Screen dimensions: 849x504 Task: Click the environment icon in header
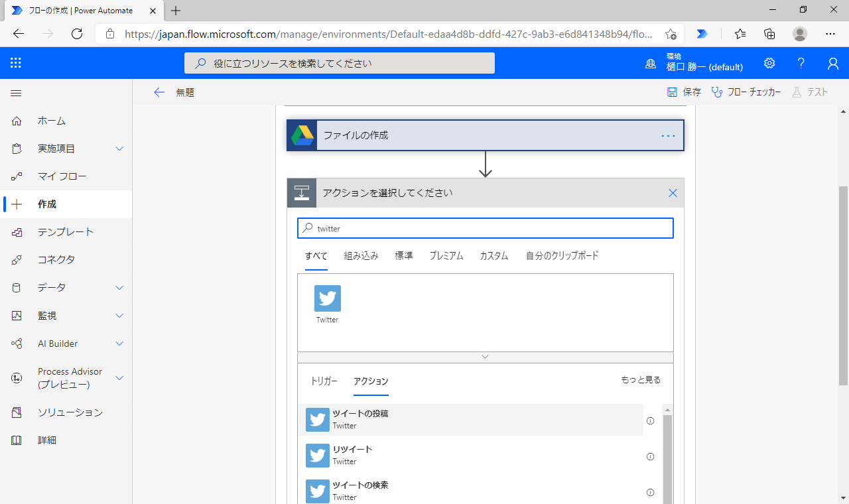point(651,64)
